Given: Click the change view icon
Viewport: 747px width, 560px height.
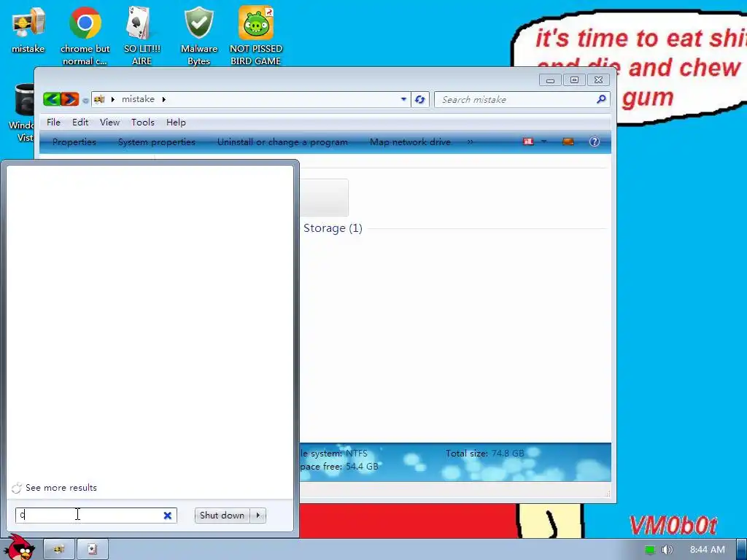Looking at the screenshot, I should [528, 141].
